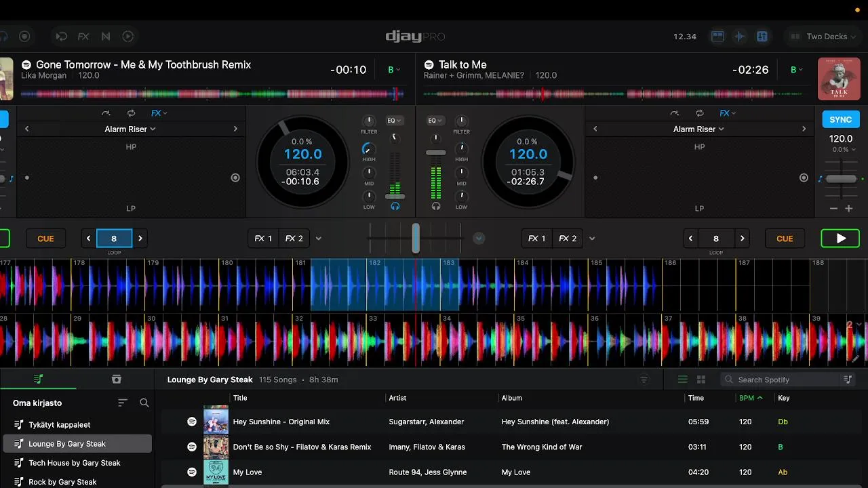
Task: Toggle right deck 8-beat loop
Action: pyautogui.click(x=716, y=239)
